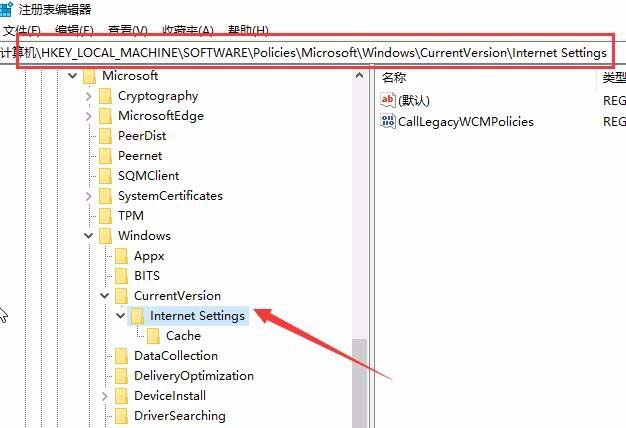
Task: Select the DataCollection folder icon
Action: [121, 356]
